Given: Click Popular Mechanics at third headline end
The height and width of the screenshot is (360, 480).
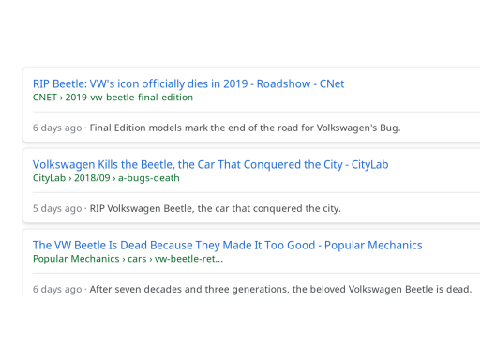Looking at the screenshot, I should [x=373, y=245].
